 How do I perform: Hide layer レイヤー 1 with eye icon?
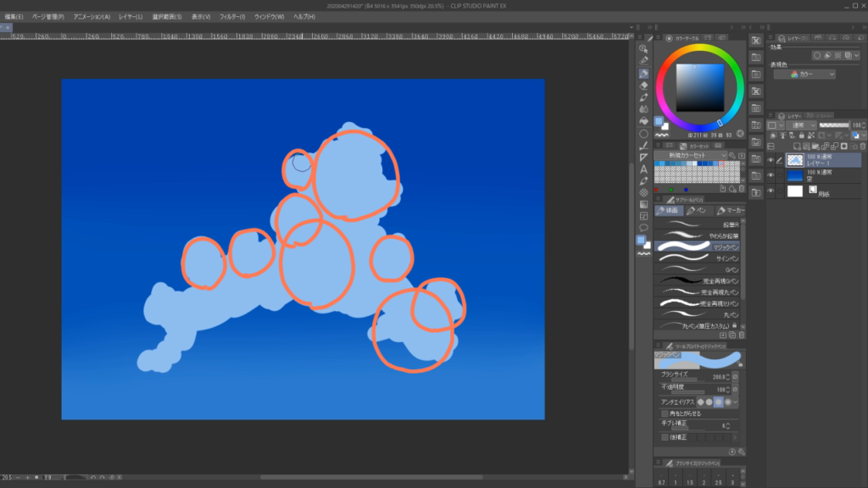pyautogui.click(x=770, y=160)
